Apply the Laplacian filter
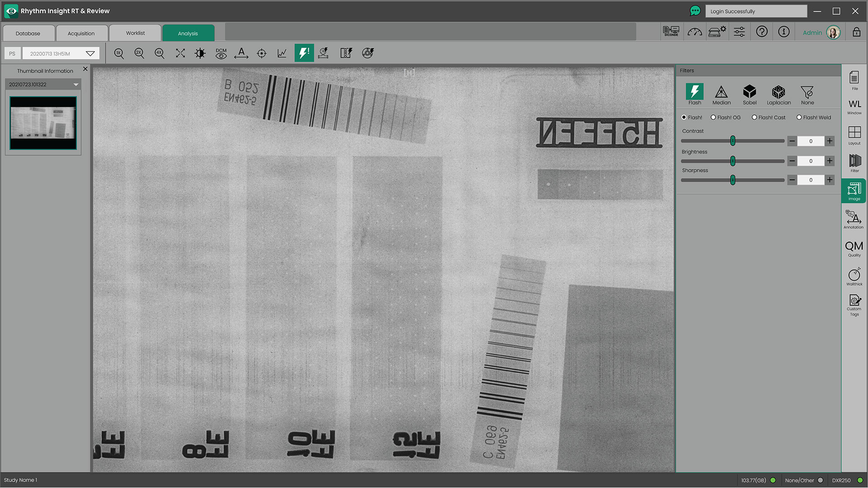 point(778,95)
